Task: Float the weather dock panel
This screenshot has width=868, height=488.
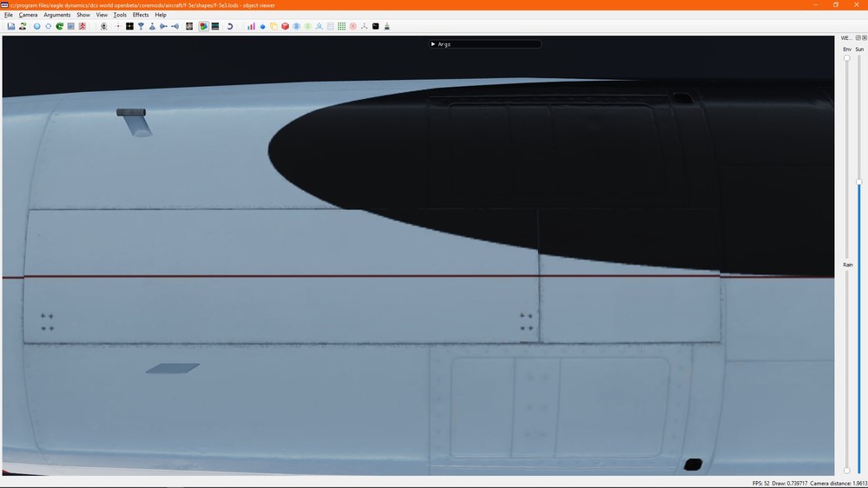Action: click(x=858, y=37)
